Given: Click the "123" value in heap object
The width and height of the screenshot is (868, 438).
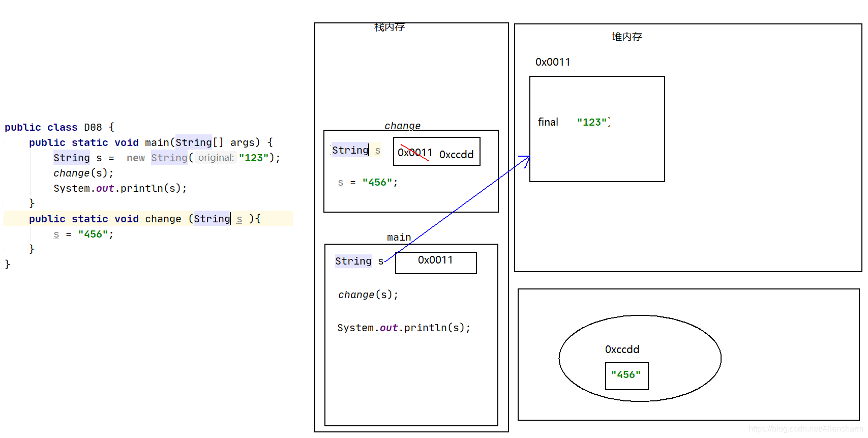Looking at the screenshot, I should [x=593, y=122].
